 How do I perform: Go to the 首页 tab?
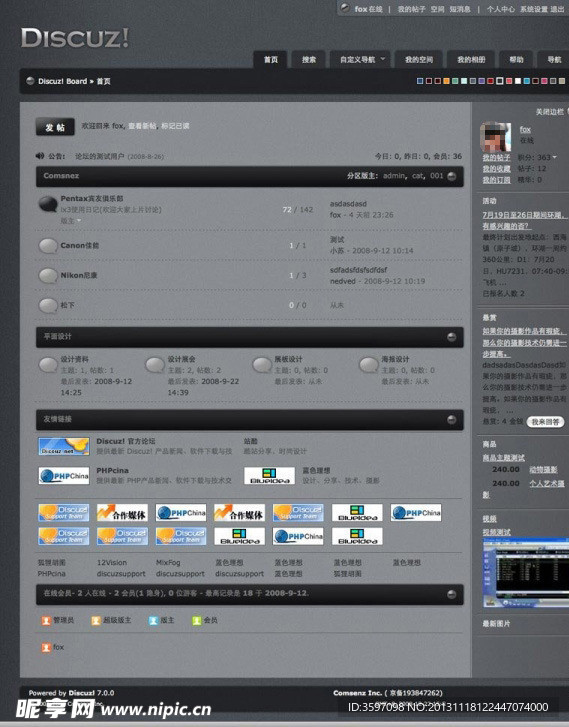click(271, 59)
